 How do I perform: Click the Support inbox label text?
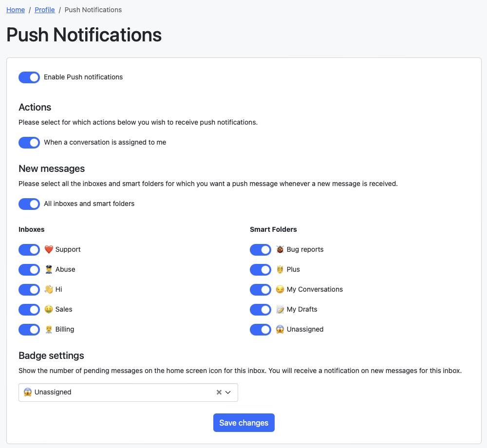coord(68,250)
